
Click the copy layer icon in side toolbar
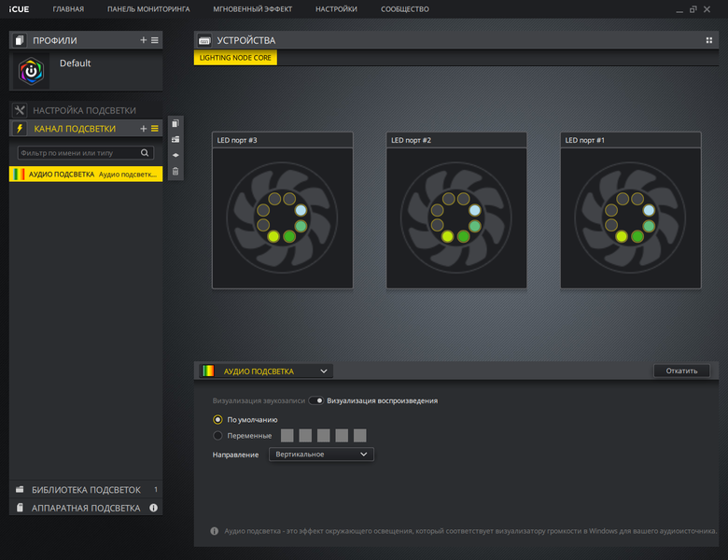pyautogui.click(x=175, y=123)
